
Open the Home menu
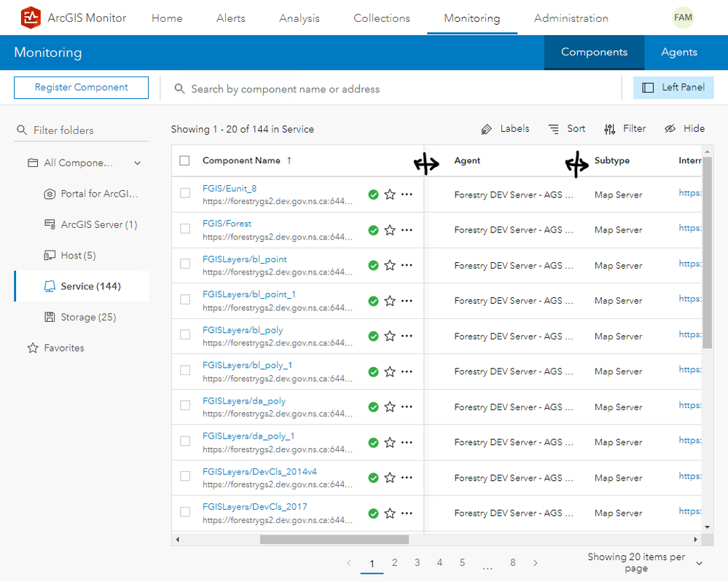(x=167, y=18)
